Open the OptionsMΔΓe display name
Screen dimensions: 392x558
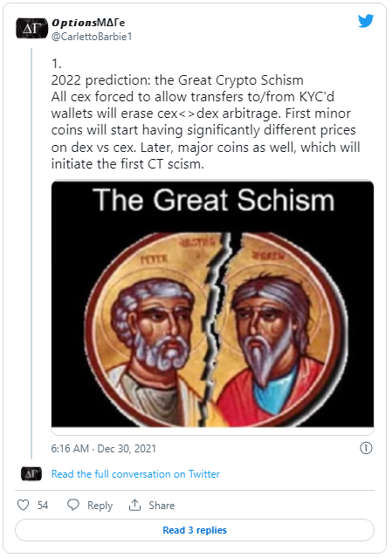tap(88, 23)
